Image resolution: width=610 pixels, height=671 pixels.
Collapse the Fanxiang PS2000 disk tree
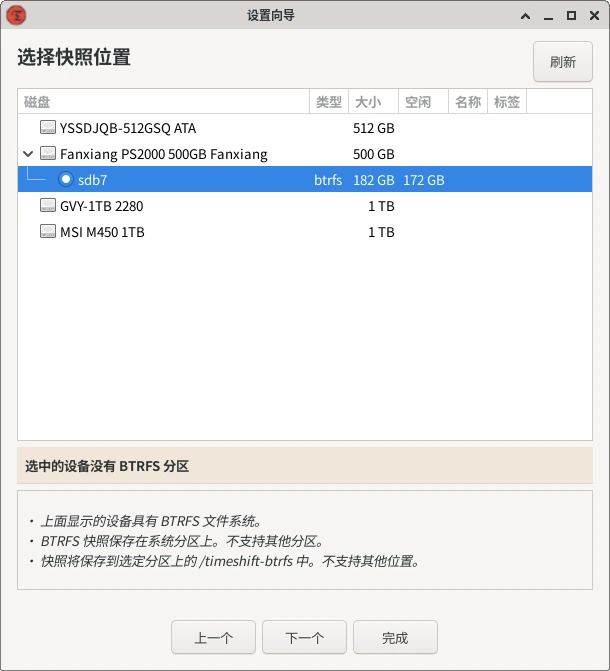27,154
